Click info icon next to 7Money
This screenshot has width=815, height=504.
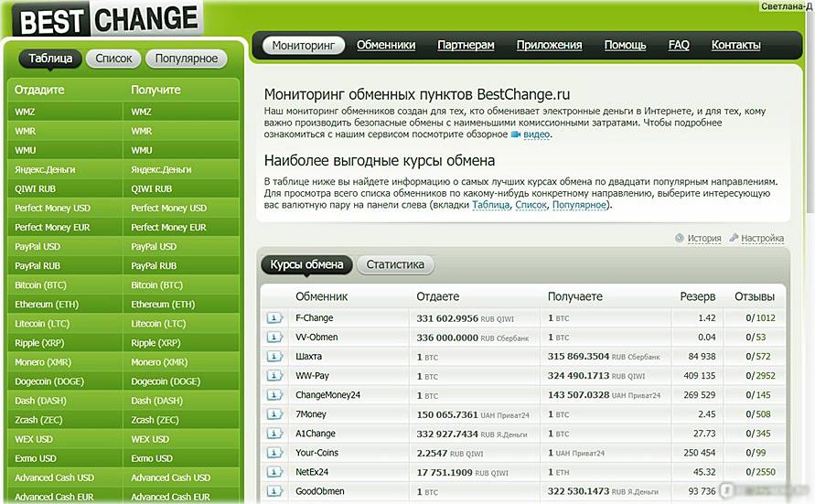[x=274, y=414]
